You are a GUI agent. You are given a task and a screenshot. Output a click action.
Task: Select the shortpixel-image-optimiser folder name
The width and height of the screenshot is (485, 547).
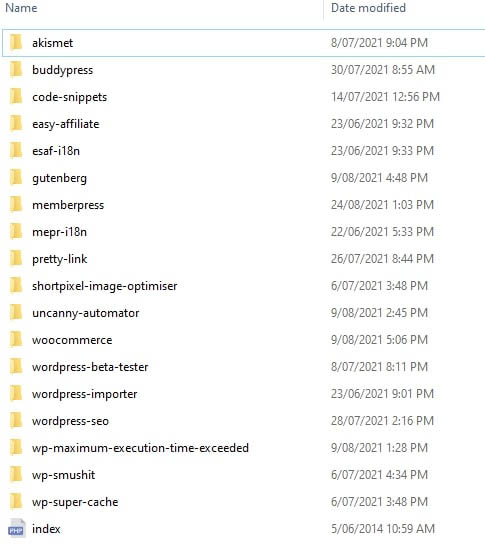point(105,286)
